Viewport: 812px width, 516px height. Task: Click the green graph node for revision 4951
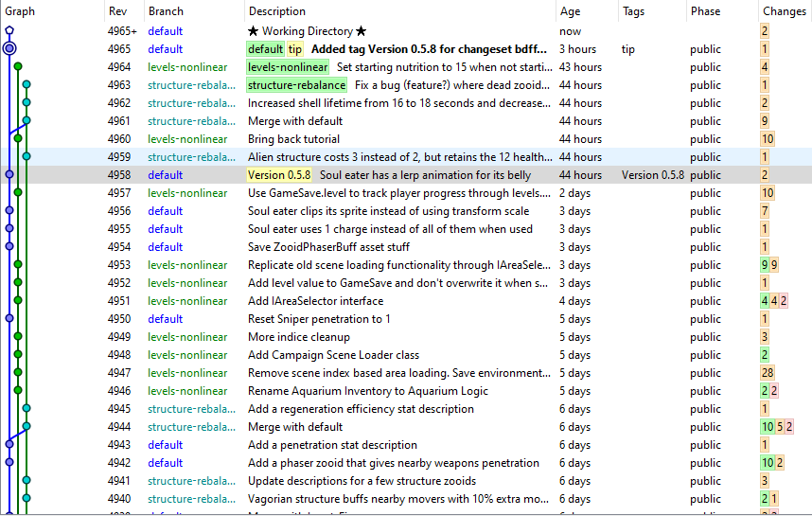point(18,300)
